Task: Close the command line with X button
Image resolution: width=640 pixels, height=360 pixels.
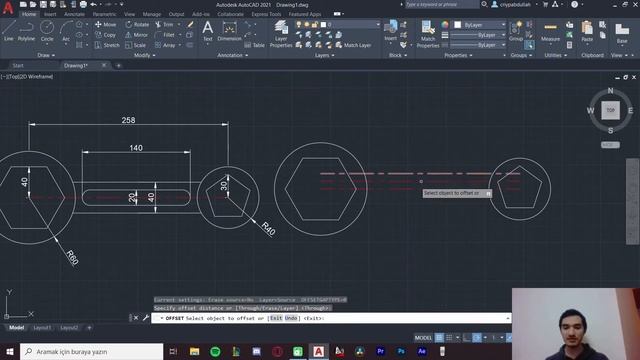Action: pyautogui.click(x=136, y=318)
